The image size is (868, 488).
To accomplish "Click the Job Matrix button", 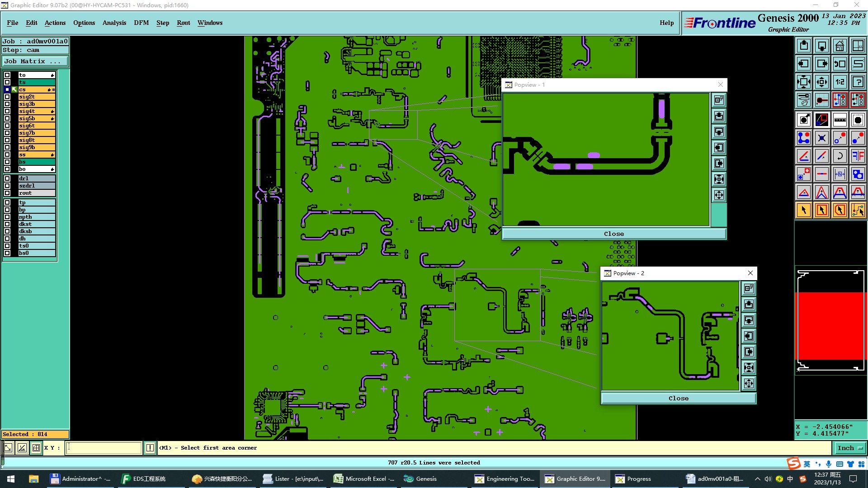I will click(x=35, y=61).
